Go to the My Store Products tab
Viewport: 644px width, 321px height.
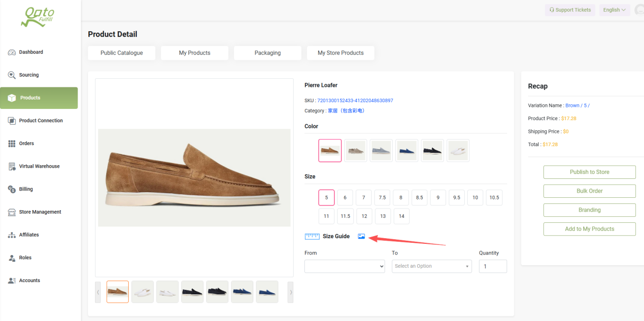click(x=341, y=53)
